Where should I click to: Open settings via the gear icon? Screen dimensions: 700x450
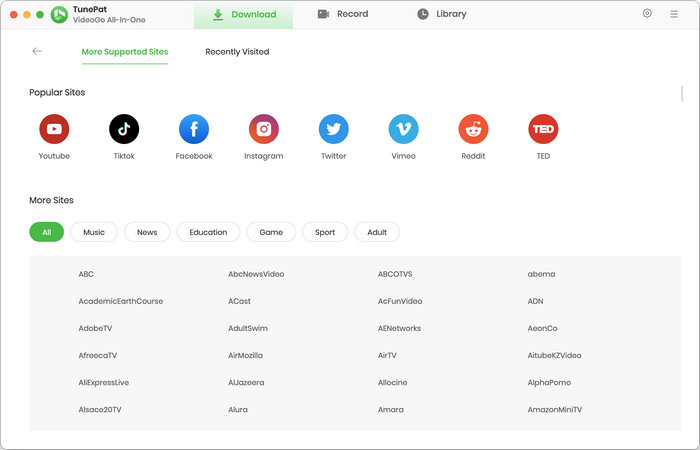point(647,13)
